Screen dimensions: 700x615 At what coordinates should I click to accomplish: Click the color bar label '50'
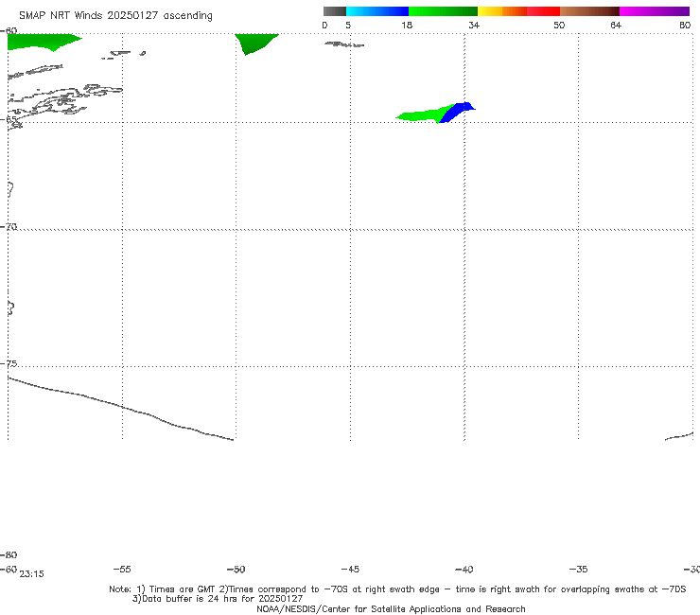tap(559, 25)
